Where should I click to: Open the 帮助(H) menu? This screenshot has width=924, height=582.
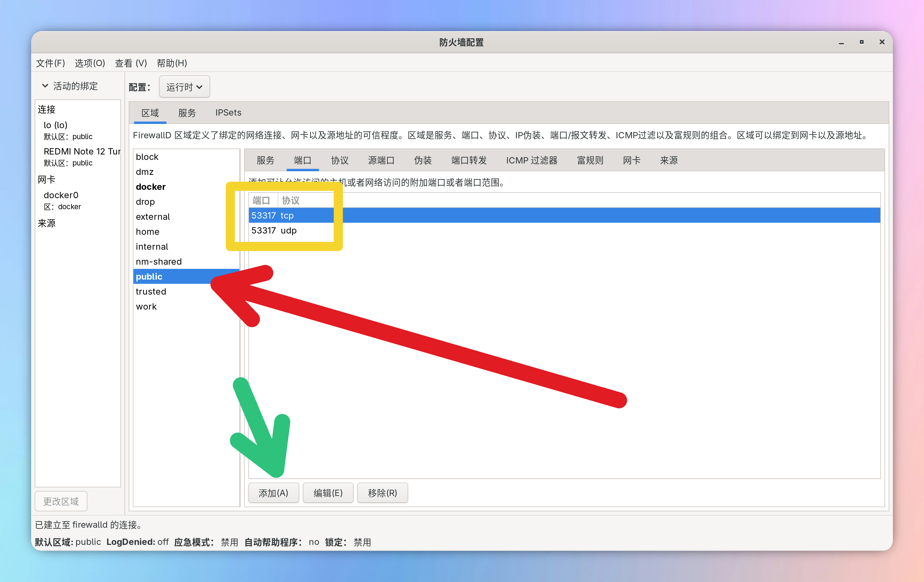tap(171, 63)
